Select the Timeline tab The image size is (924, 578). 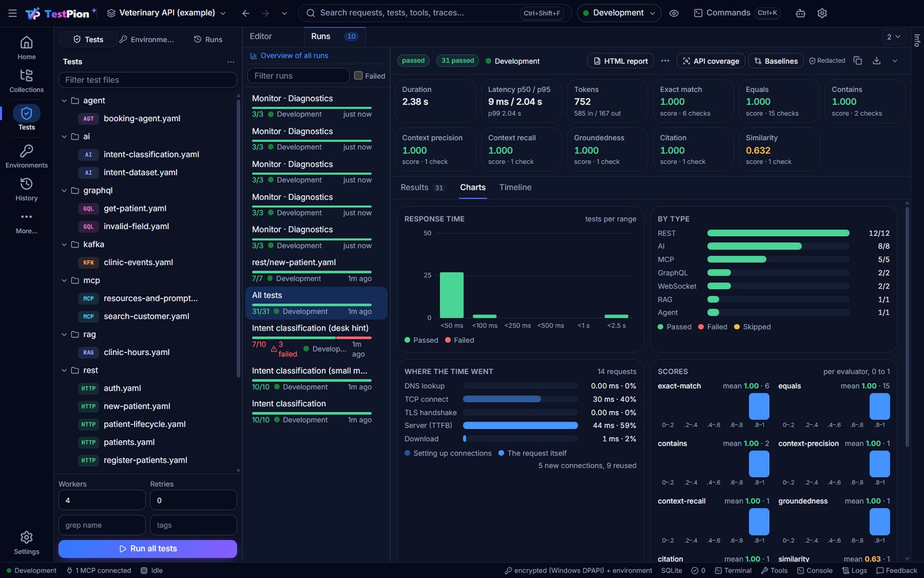(515, 188)
